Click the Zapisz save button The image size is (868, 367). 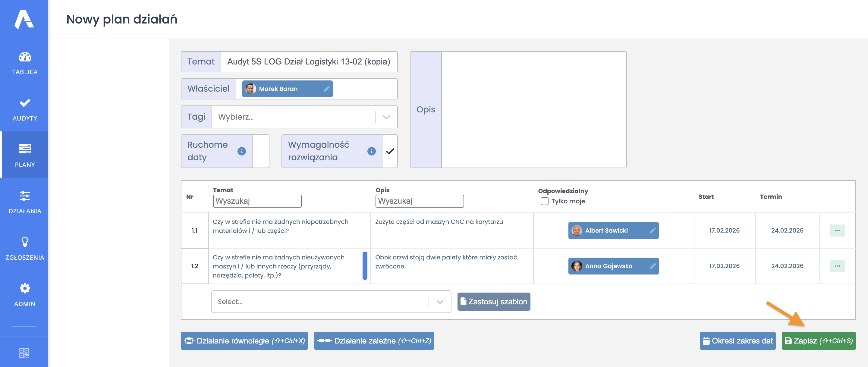pyautogui.click(x=818, y=341)
